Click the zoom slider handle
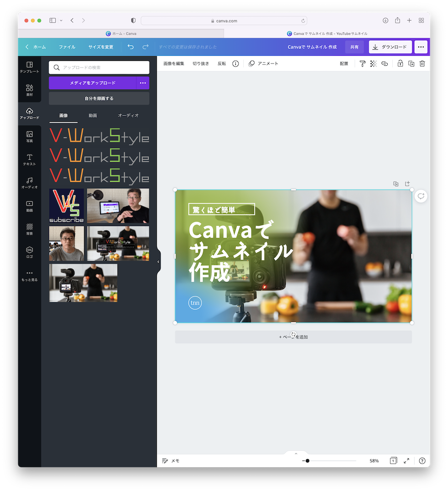 (x=307, y=461)
